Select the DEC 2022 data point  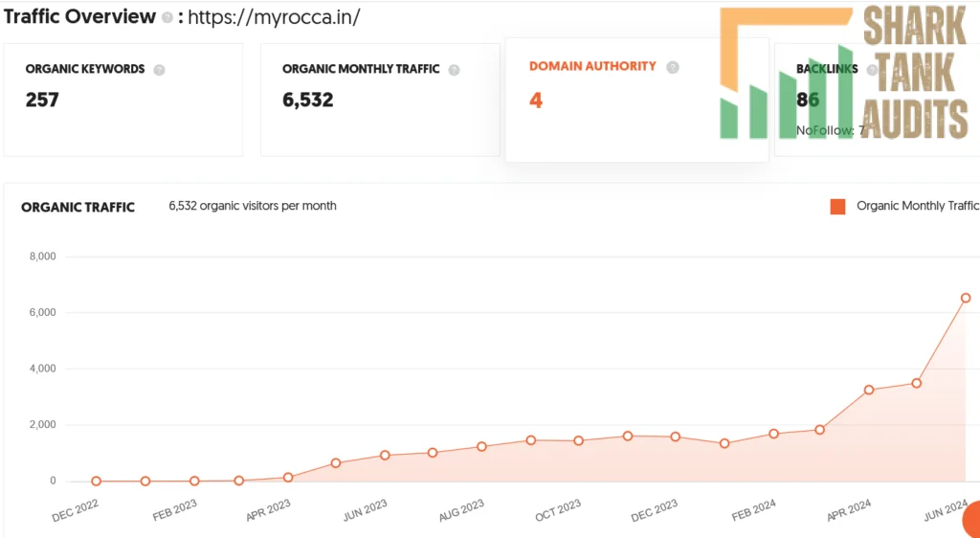[97, 482]
